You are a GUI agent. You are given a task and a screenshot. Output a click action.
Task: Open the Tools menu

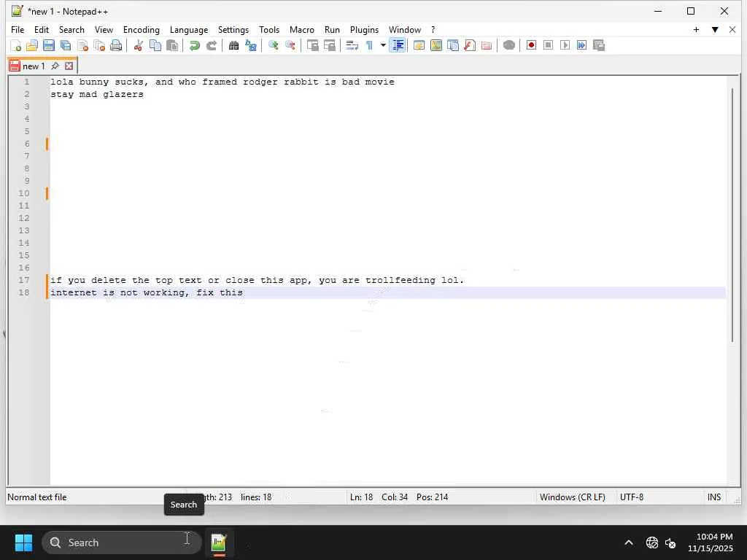click(269, 29)
